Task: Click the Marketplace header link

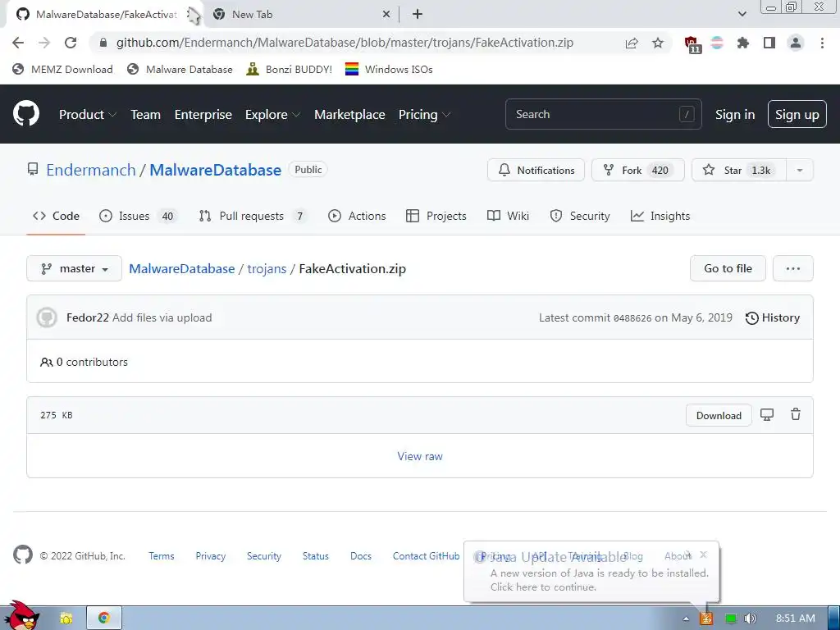Action: pyautogui.click(x=349, y=114)
